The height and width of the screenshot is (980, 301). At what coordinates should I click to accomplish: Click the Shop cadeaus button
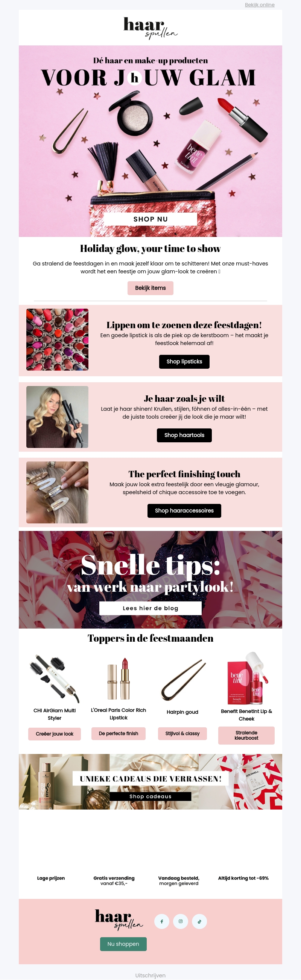point(150,796)
